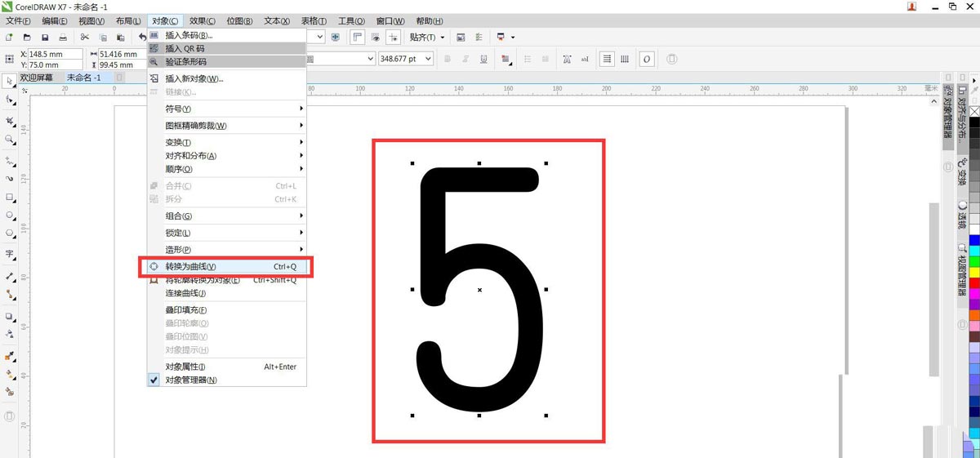Image resolution: width=980 pixels, height=458 pixels.
Task: Choose the Rectangle tool in toolbox
Action: [9, 198]
